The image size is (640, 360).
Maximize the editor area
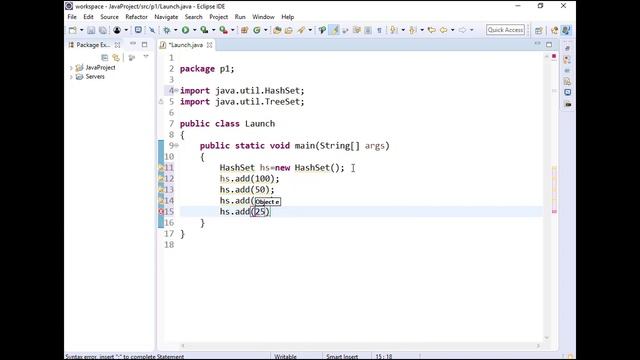click(x=549, y=44)
